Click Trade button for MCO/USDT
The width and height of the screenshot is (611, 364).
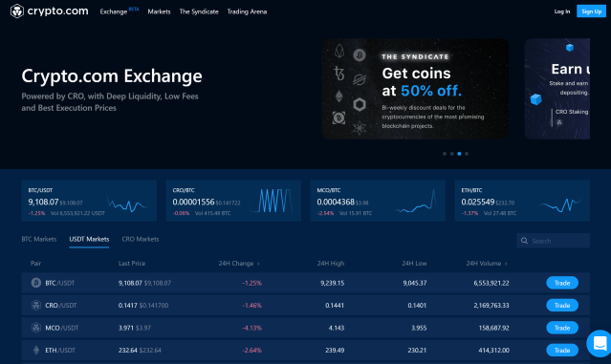(x=562, y=328)
